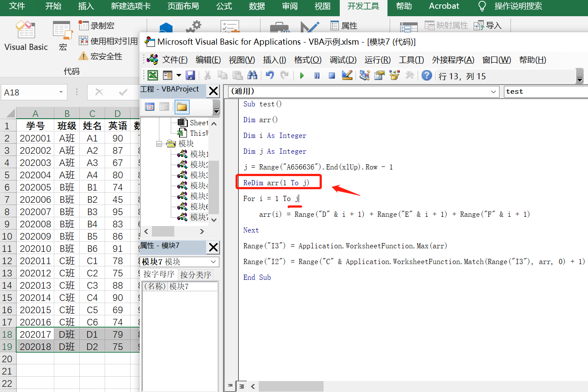
Task: Click the VBA Help question mark icon
Action: coord(427,75)
